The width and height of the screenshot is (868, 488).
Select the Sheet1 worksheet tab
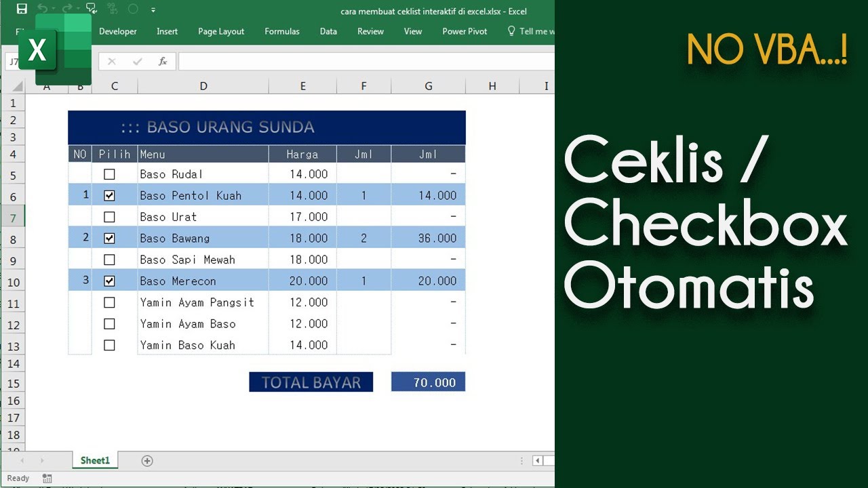(x=95, y=460)
